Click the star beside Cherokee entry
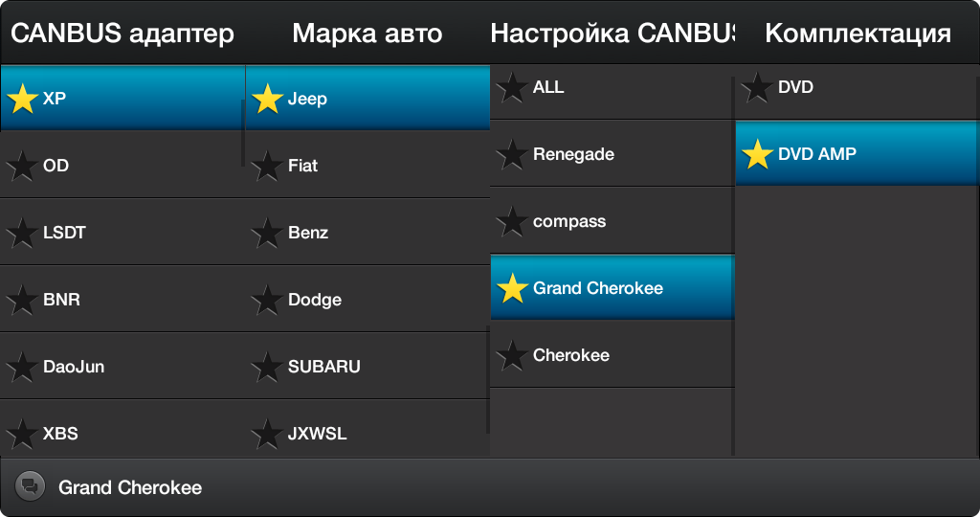Screen dimensions: 980x517 [x=512, y=356]
